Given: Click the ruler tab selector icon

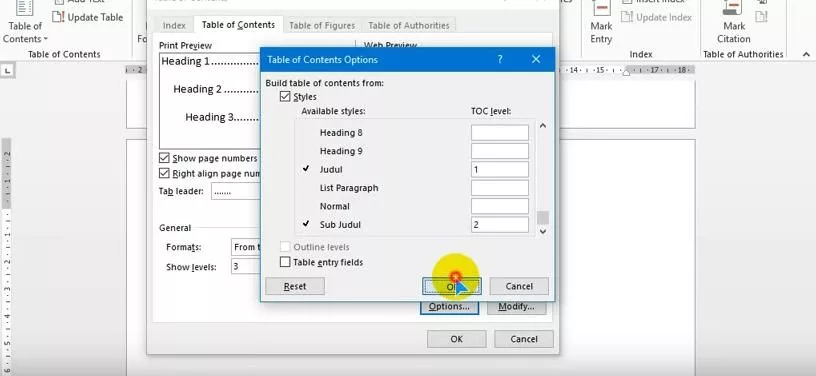Looking at the screenshot, I should click(x=8, y=70).
